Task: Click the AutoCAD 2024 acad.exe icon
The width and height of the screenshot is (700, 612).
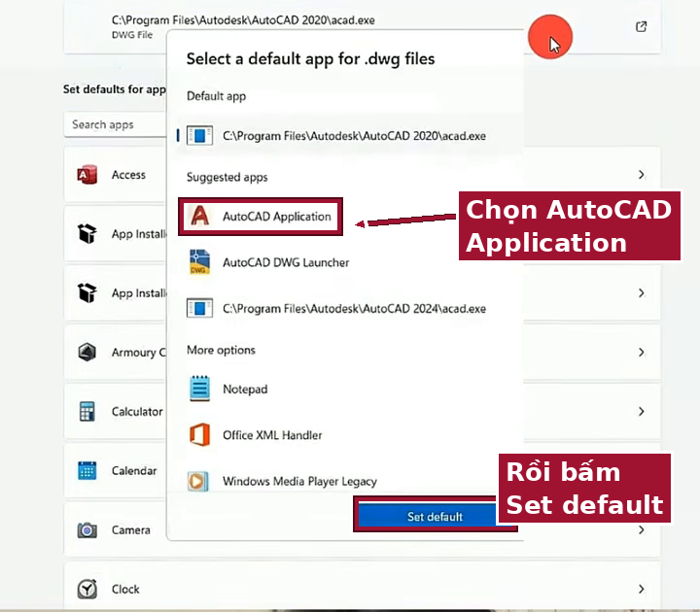Action: point(199,308)
